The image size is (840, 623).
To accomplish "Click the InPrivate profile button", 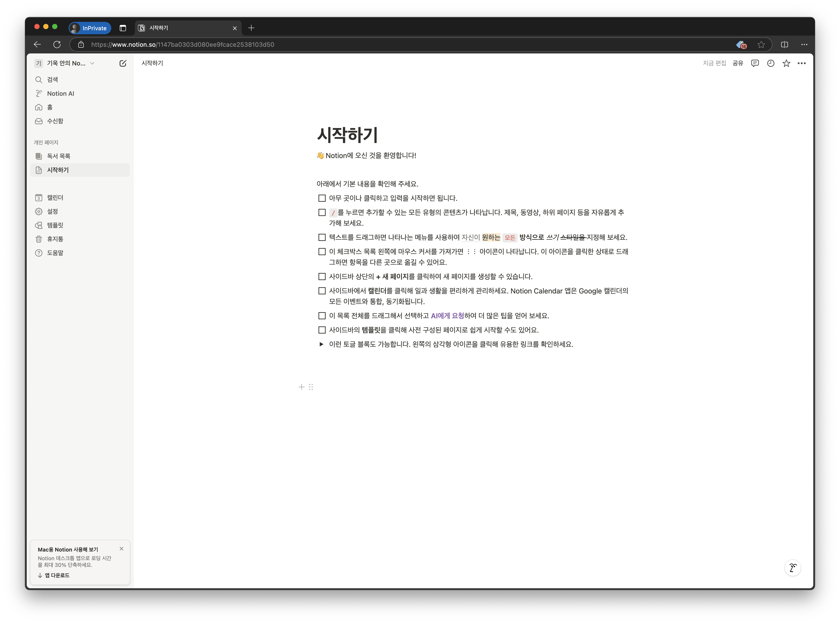I will (90, 28).
